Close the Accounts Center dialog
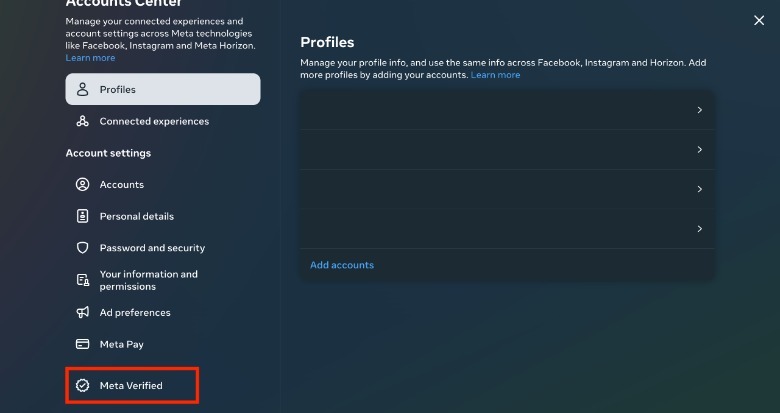 click(759, 21)
